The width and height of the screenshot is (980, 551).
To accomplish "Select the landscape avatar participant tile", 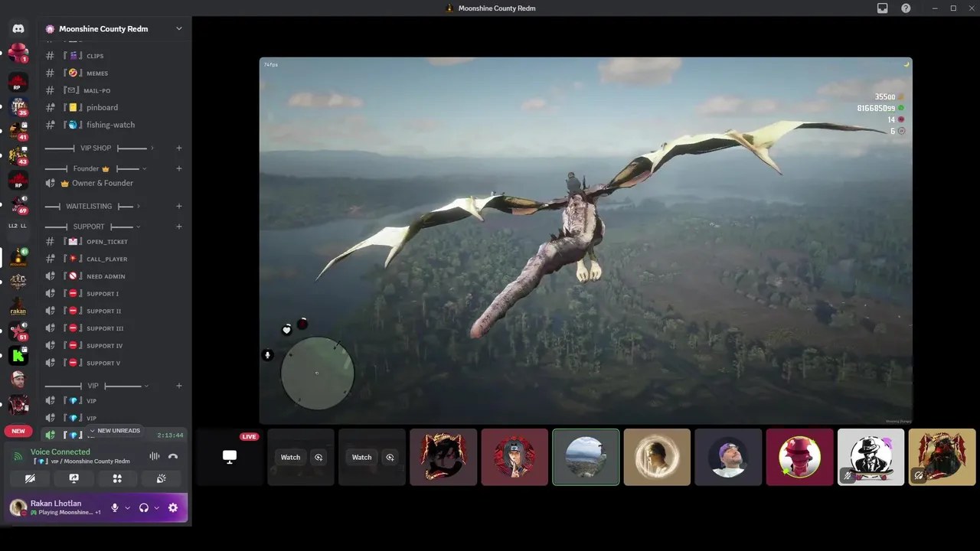I will (586, 457).
